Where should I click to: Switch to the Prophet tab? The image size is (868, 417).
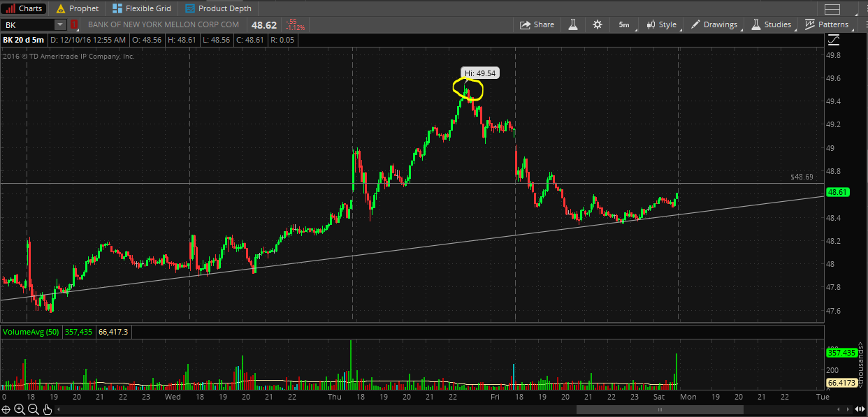point(78,8)
